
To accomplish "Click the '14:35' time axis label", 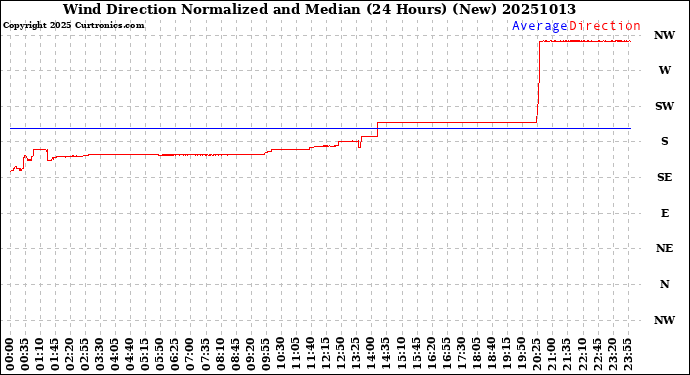I will 386,354.
